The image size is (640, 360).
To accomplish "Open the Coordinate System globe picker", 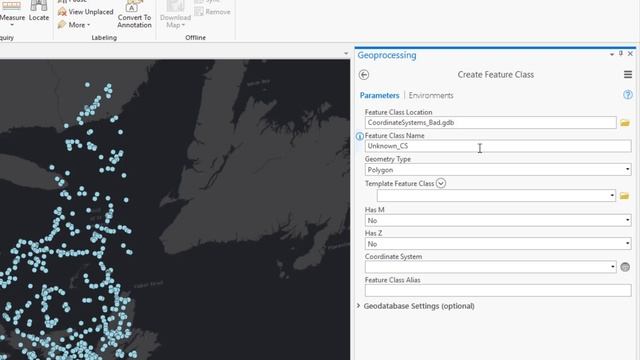I will pos(625,267).
